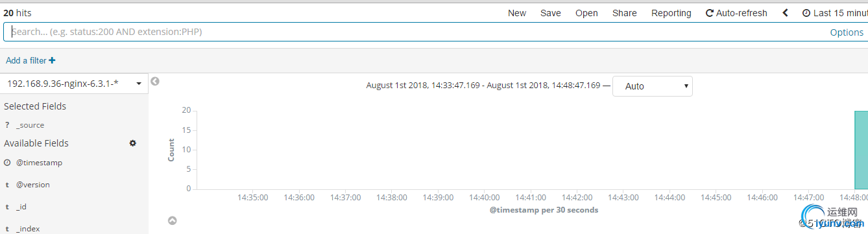Open the Last 15 minutes time picker
The width and height of the screenshot is (868, 234).
coord(835,13)
